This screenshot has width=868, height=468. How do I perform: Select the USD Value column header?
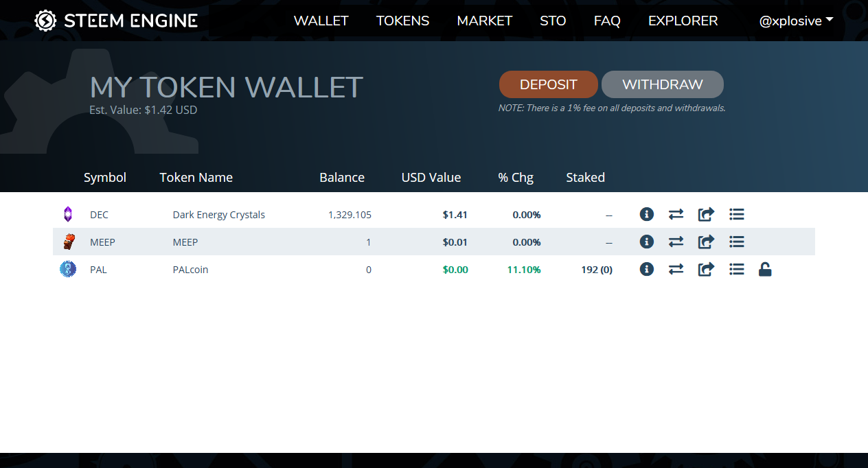[x=431, y=177]
